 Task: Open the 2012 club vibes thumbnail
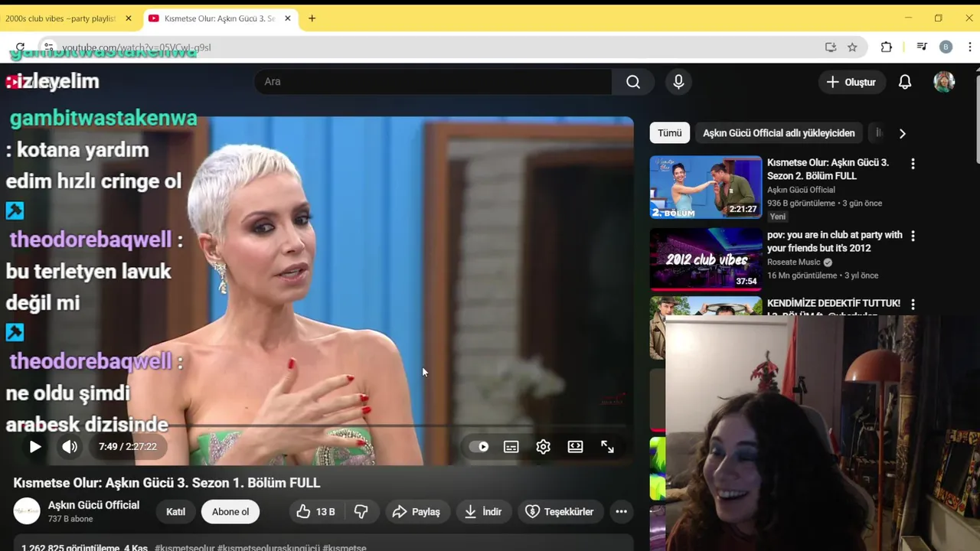706,259
